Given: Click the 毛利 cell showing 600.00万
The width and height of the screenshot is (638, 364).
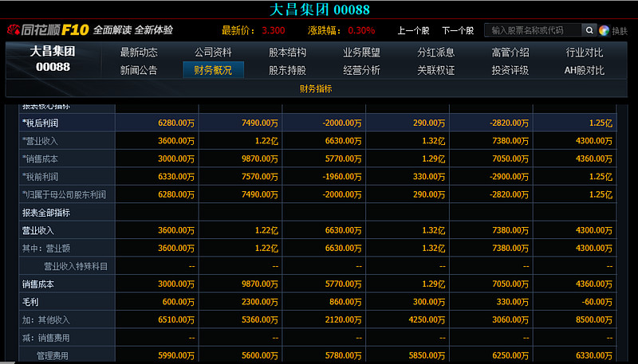Looking at the screenshot, I should click(x=157, y=302).
